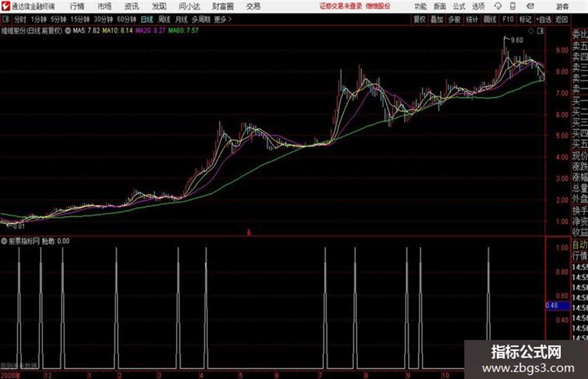Switch to 15分钟 period

point(80,19)
